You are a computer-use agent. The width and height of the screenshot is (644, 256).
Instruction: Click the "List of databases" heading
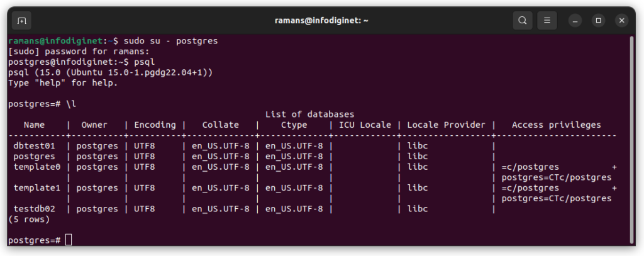click(x=309, y=114)
